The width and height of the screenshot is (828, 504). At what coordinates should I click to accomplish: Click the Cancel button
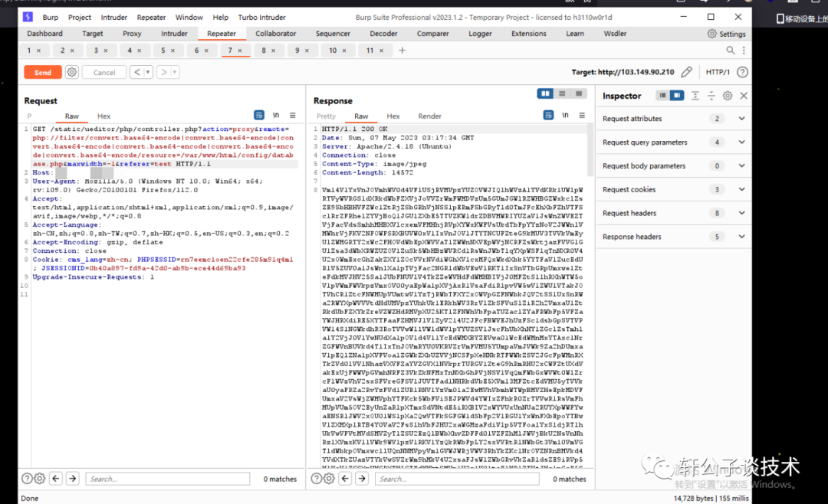[x=104, y=72]
